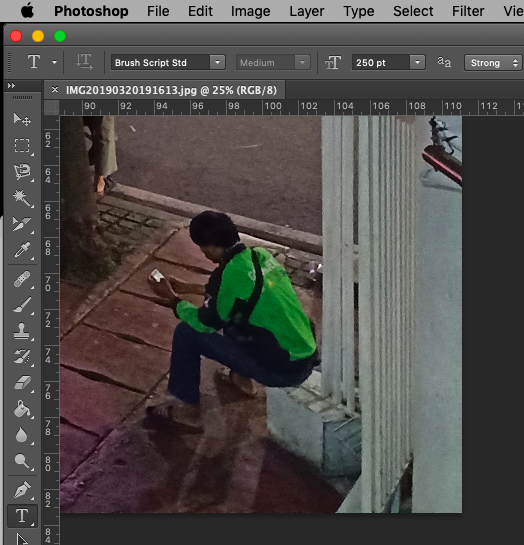The height and width of the screenshot is (545, 524).
Task: Select the Eraser tool
Action: 22,383
